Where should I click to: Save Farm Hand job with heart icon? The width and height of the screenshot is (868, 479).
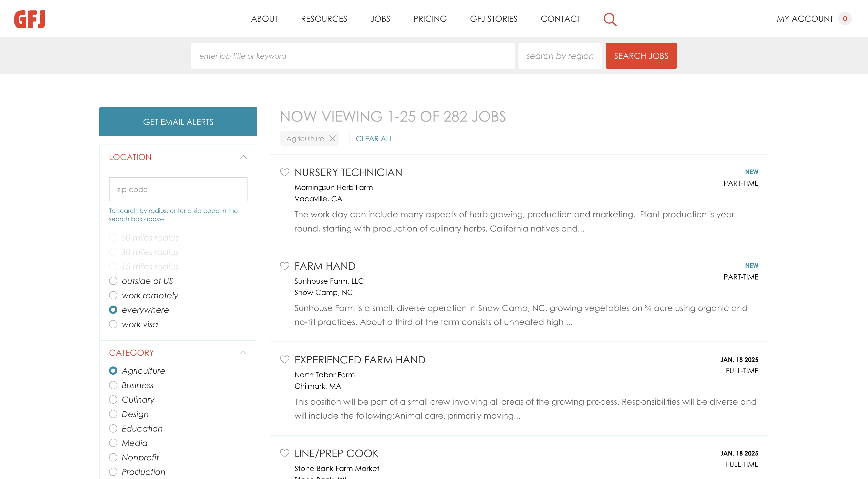[284, 266]
